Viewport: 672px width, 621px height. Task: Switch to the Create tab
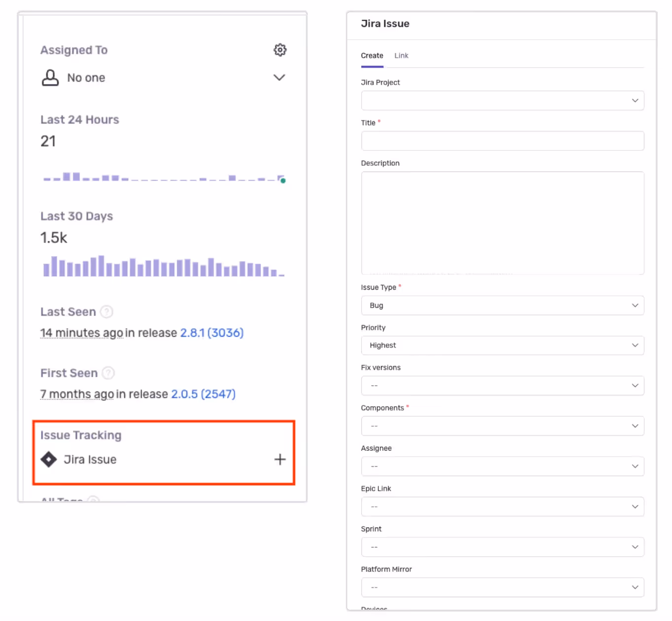point(372,56)
